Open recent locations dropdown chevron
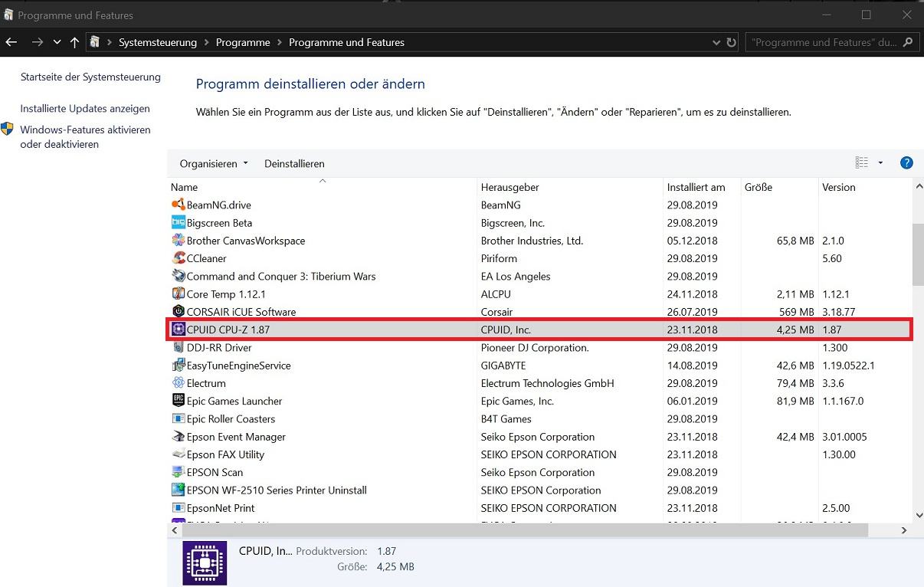The width and height of the screenshot is (924, 587). click(x=57, y=43)
